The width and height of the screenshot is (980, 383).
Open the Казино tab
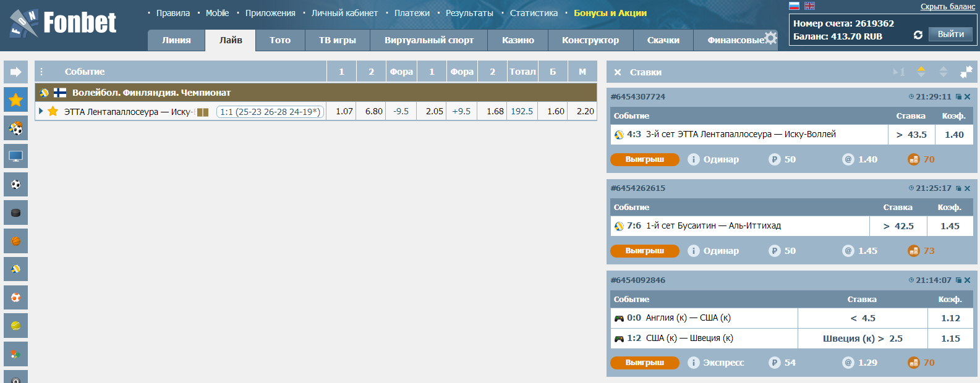(518, 40)
